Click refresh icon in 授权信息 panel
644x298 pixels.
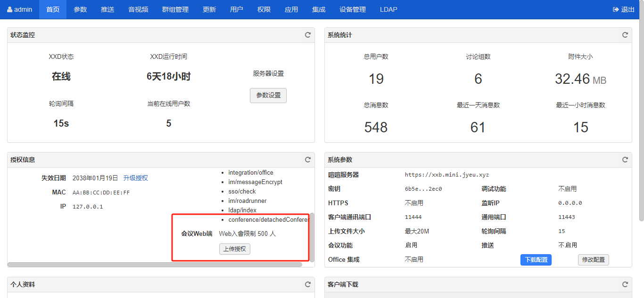307,160
